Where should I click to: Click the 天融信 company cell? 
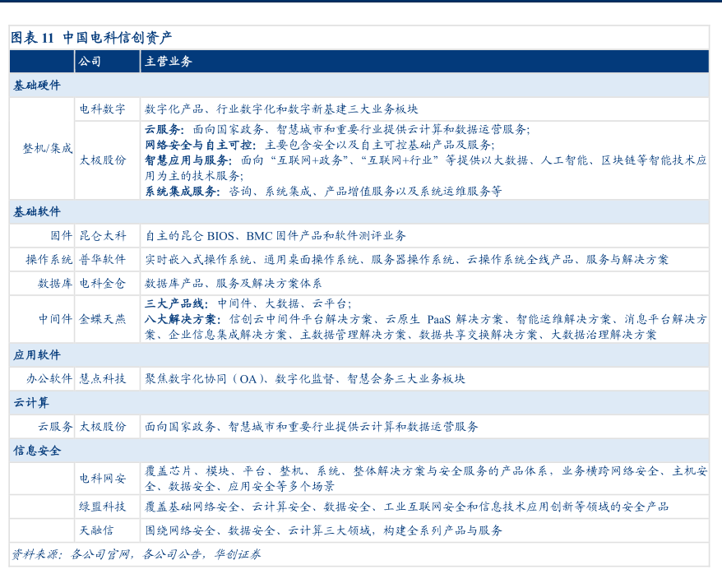click(x=97, y=530)
